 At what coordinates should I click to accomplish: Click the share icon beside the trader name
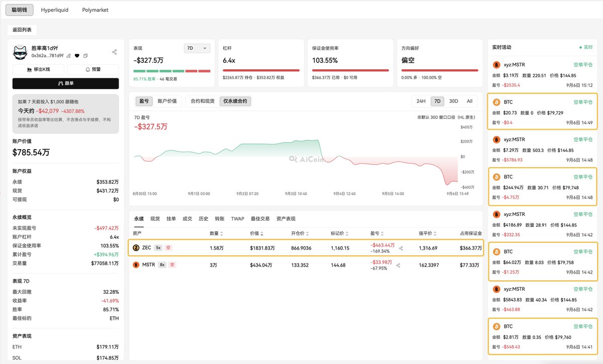coord(115,52)
